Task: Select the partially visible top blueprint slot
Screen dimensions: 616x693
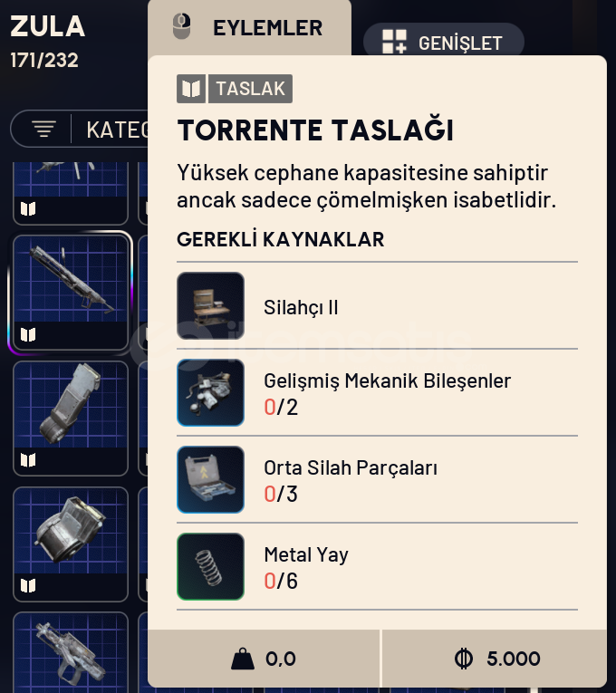Action: click(71, 193)
